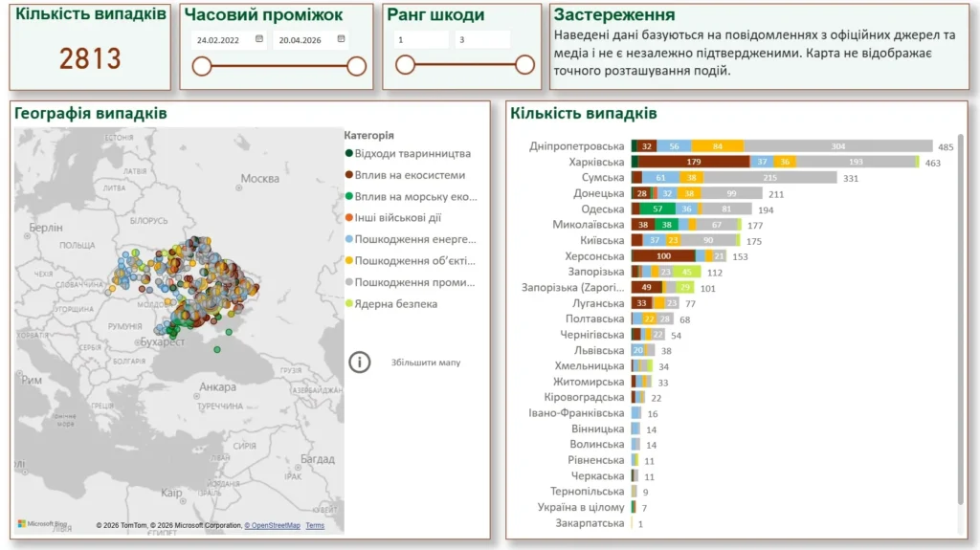
Task: Click the minimum damage rank input field
Action: pyautogui.click(x=421, y=40)
